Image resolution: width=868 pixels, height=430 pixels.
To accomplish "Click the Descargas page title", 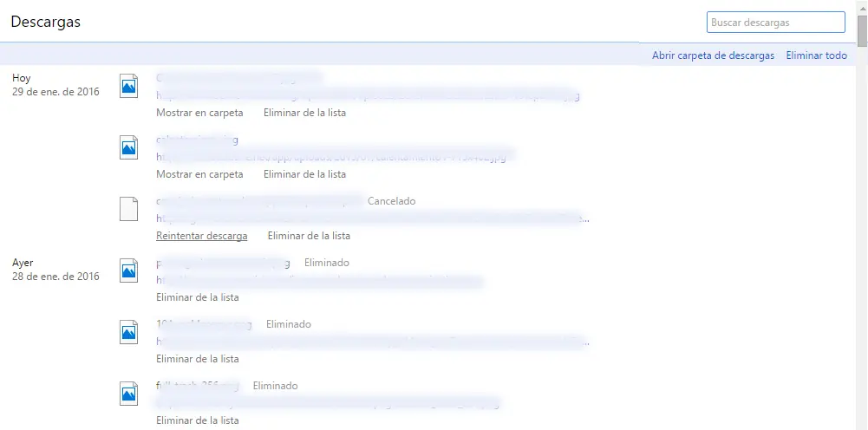I will (46, 22).
